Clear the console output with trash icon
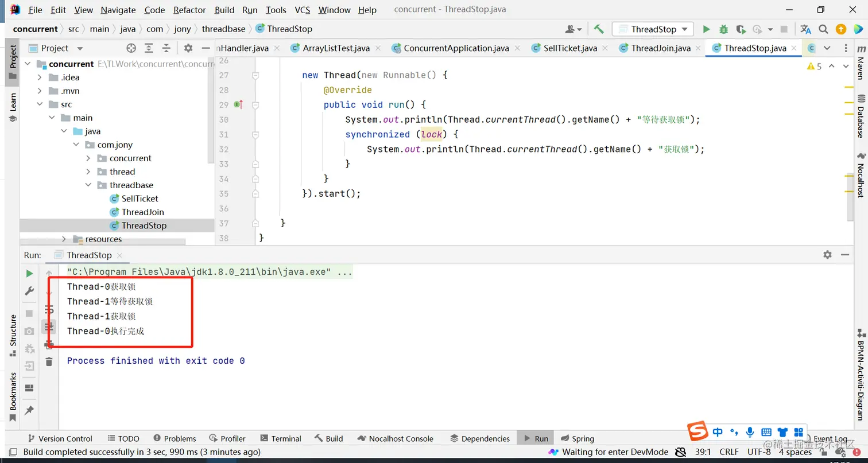Viewport: 868px width, 463px height. pyautogui.click(x=49, y=361)
